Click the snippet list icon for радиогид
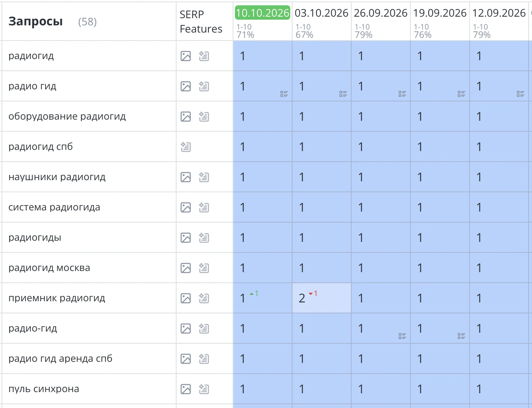532x408 pixels. tap(204, 56)
